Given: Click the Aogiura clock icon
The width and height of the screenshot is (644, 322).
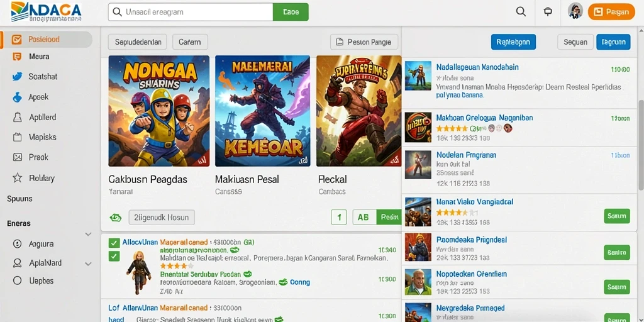Looking at the screenshot, I should 17,243.
